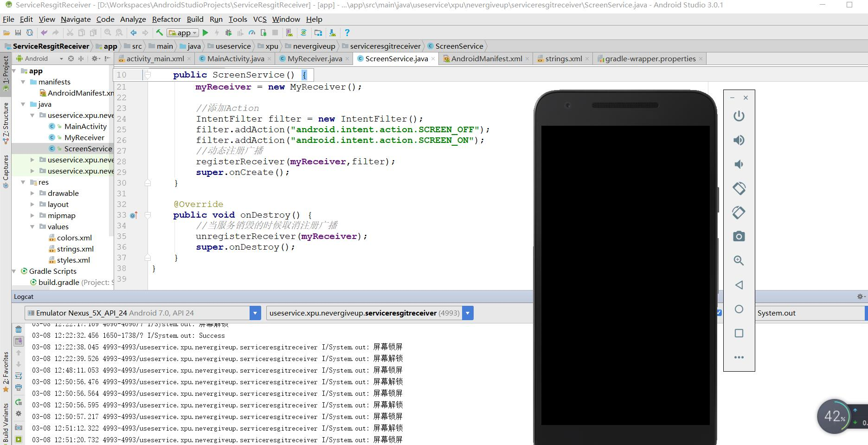Toggle scroll-to-end button in Logcat sidebar
Image resolution: width=868 pixels, height=445 pixels.
tap(19, 341)
